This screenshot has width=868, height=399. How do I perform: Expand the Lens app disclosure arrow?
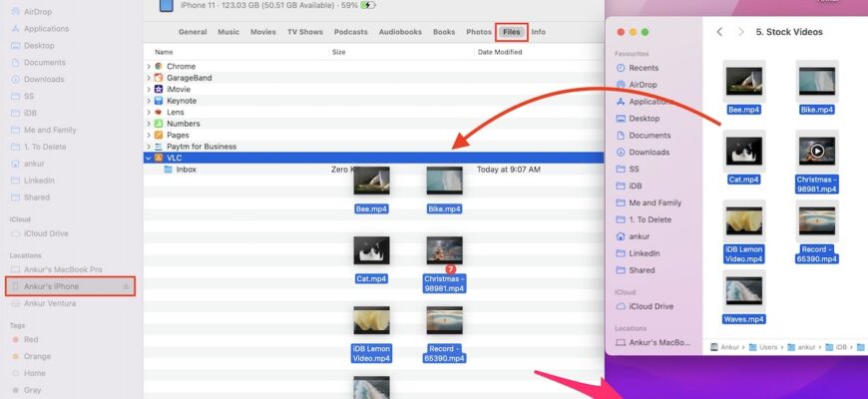click(x=149, y=113)
